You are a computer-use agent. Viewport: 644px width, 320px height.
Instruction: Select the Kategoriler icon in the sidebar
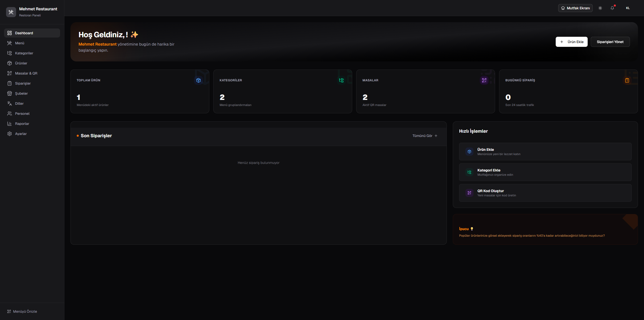point(10,53)
